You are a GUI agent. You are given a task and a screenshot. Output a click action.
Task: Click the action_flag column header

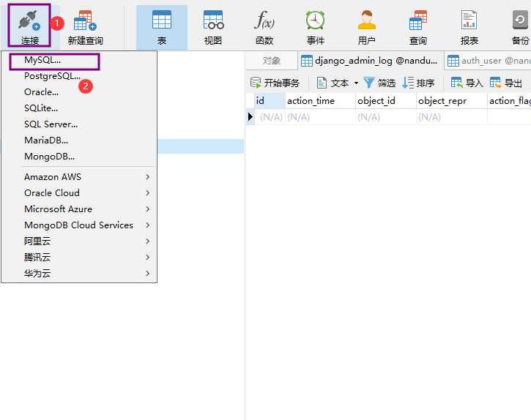click(x=509, y=101)
